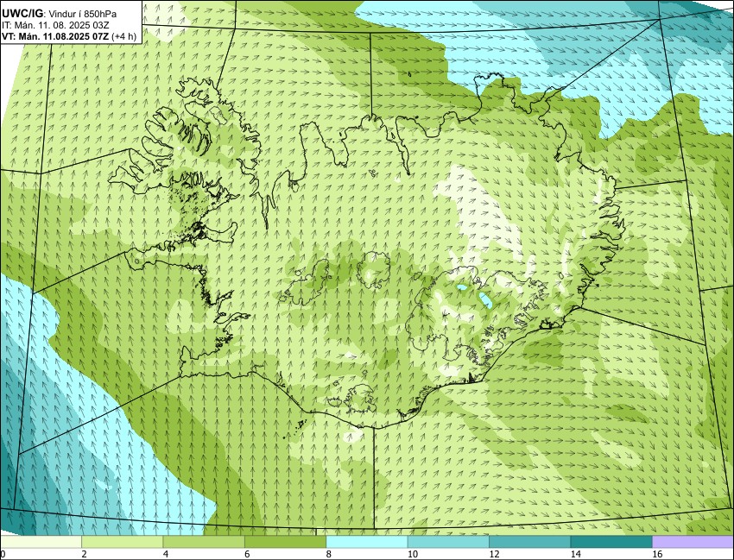Image resolution: width=734 pixels, height=560 pixels.
Task: Click the legend value label '10'
Action: coord(413,554)
